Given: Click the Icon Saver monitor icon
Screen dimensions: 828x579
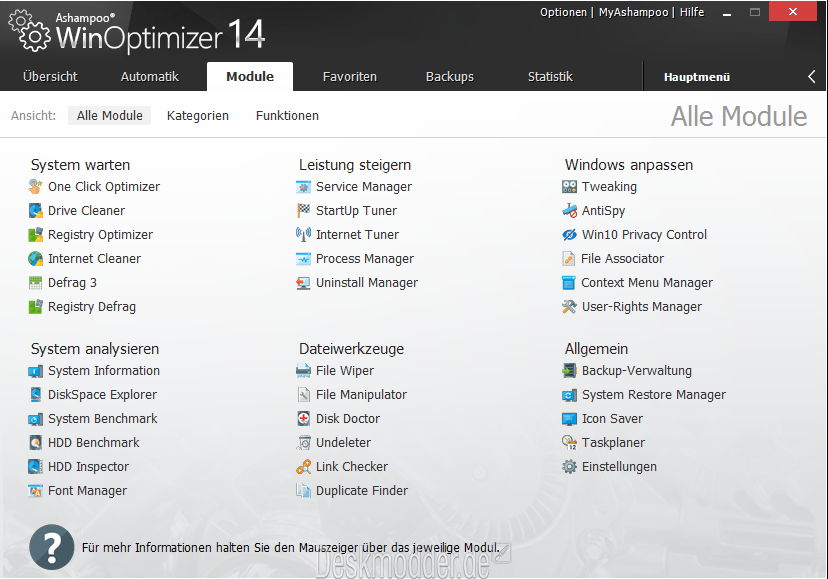Looking at the screenshot, I should [569, 419].
